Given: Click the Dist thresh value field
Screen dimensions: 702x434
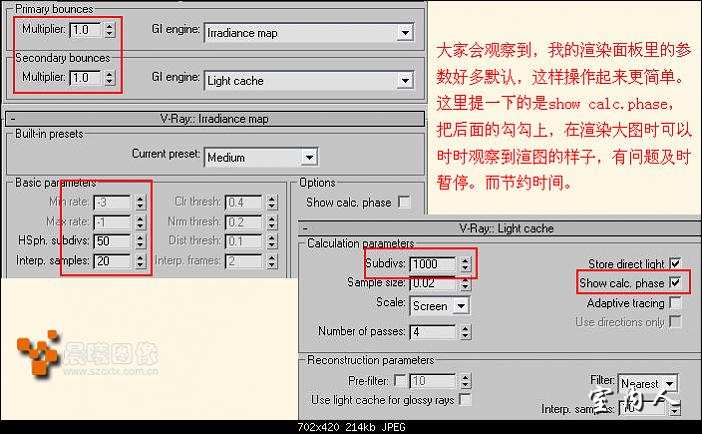Looking at the screenshot, I should coord(244,241).
